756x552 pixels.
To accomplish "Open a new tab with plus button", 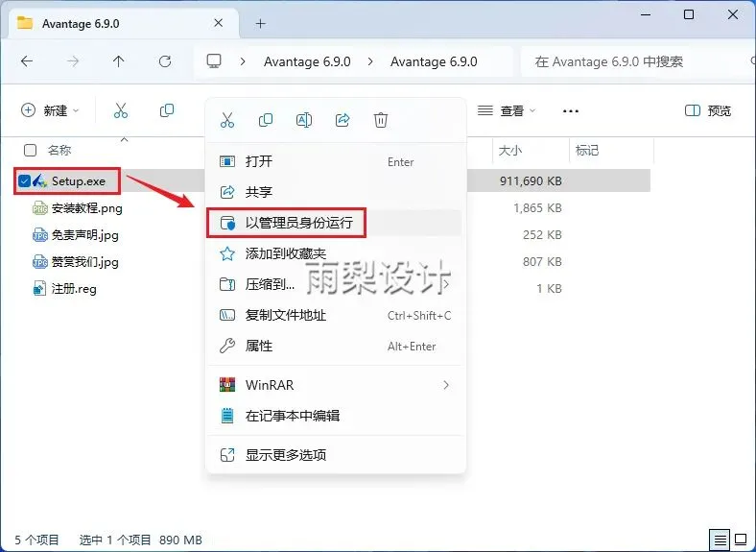I will coord(260,23).
